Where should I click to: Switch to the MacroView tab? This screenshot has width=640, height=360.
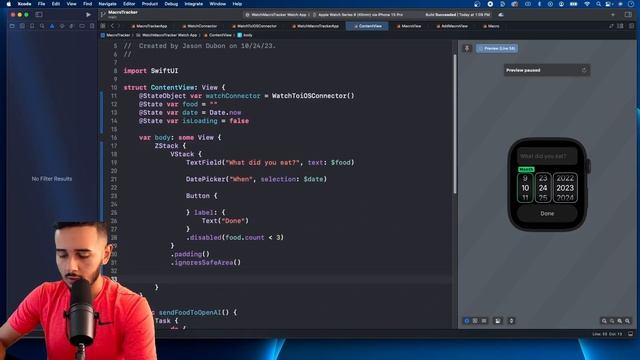pos(409,26)
